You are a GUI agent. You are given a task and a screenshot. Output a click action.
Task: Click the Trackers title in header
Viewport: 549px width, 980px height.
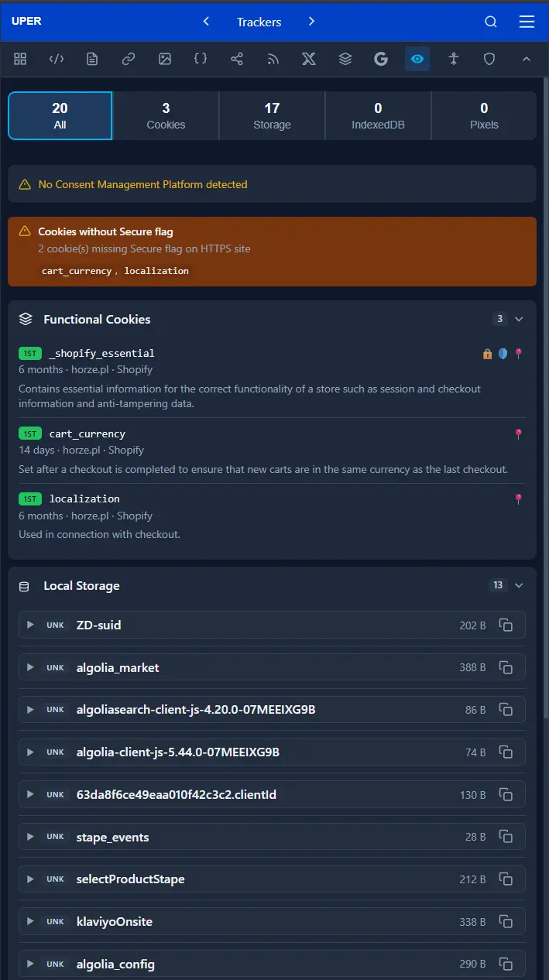259,22
